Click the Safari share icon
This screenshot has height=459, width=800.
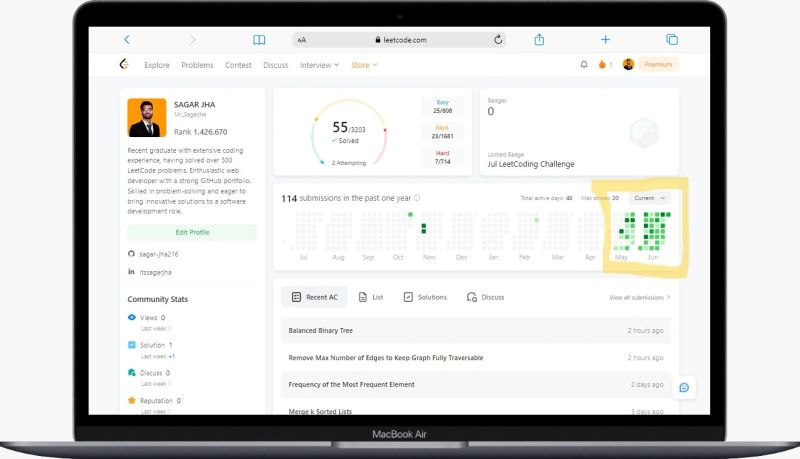coord(539,39)
